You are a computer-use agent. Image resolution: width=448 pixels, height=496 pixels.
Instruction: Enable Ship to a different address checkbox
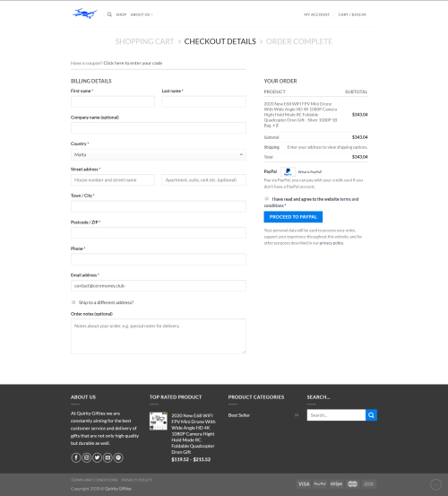pyautogui.click(x=73, y=302)
